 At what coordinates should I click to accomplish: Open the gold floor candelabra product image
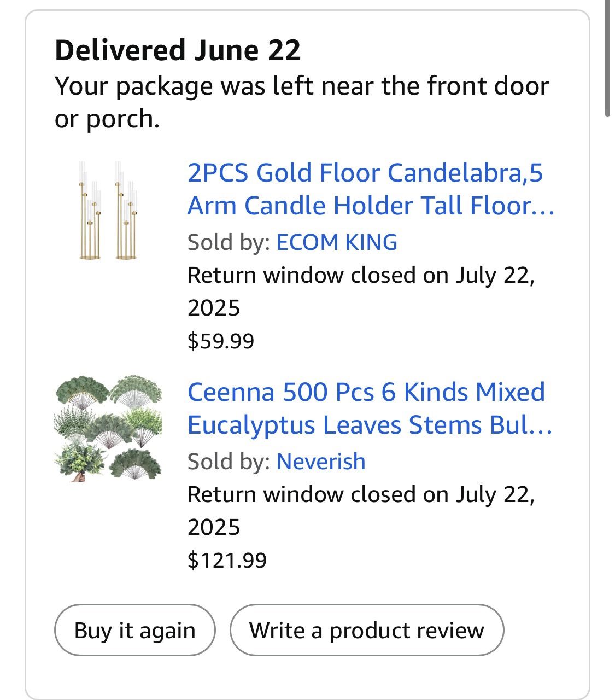[x=108, y=211]
